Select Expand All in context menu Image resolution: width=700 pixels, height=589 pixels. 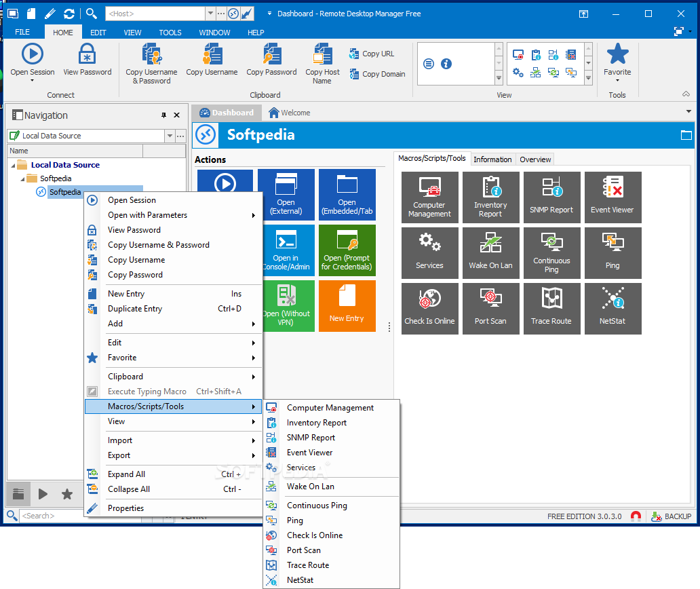pyautogui.click(x=173, y=474)
